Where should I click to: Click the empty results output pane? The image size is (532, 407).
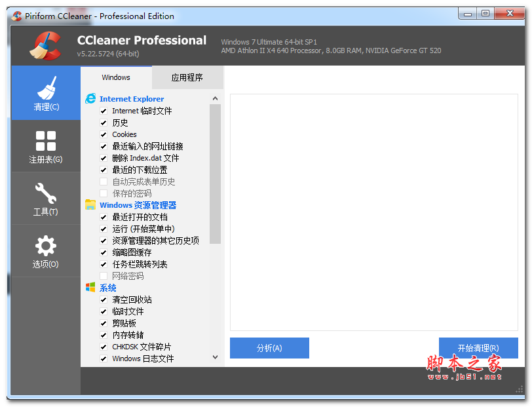[374, 212]
